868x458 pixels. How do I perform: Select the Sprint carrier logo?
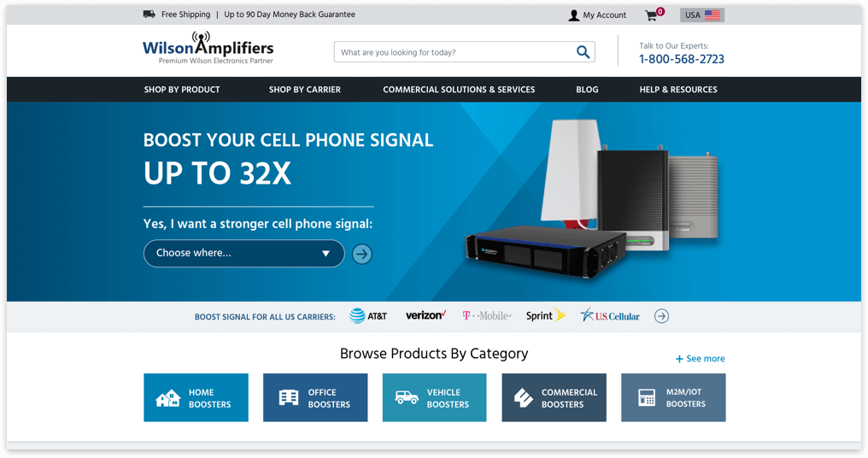point(545,315)
